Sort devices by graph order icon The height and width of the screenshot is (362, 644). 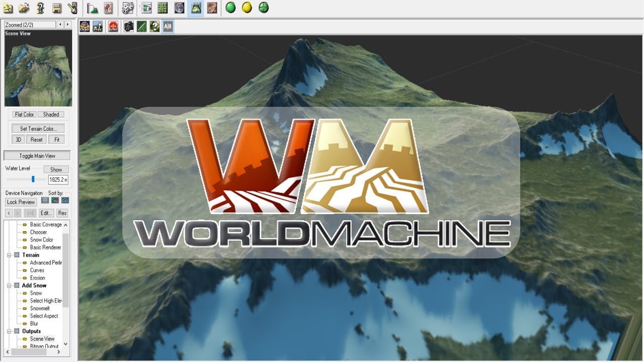[65, 200]
